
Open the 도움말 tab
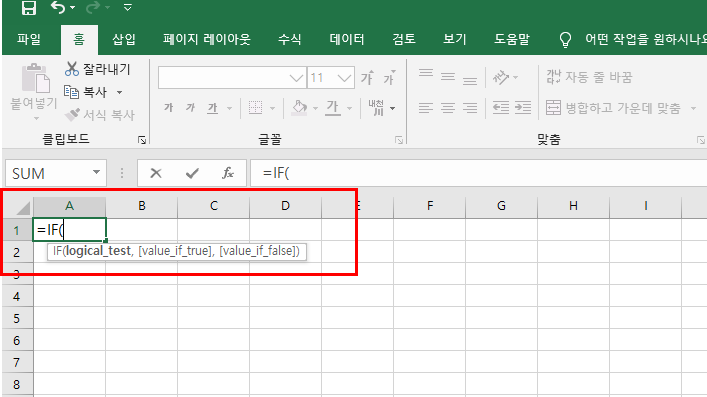[x=512, y=39]
